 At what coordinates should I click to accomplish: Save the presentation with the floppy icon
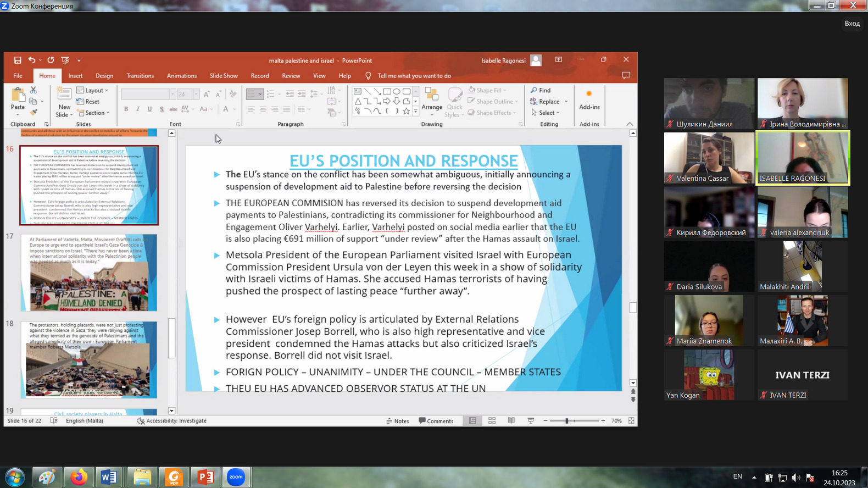point(18,60)
